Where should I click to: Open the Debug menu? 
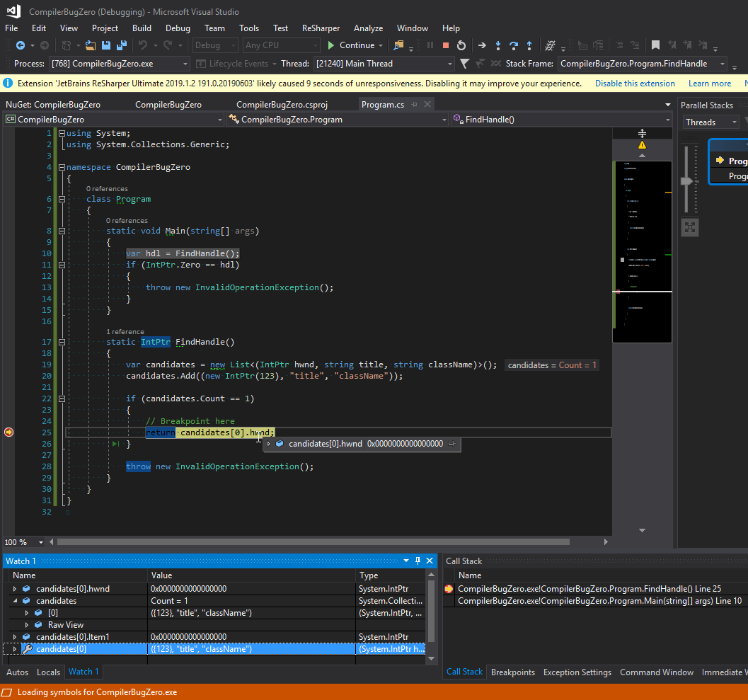(x=178, y=28)
